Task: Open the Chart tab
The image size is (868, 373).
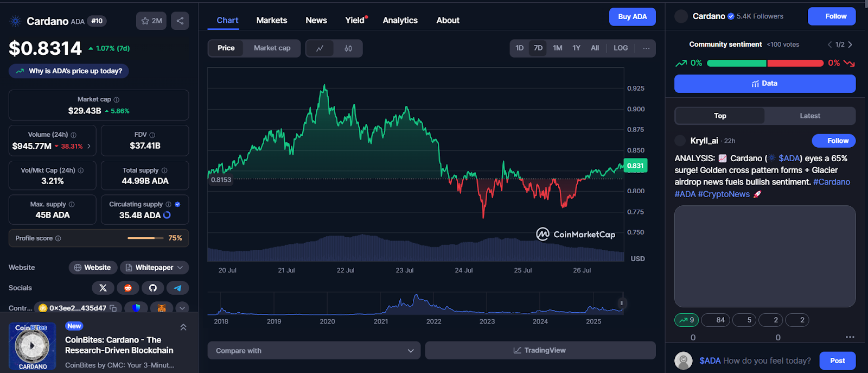Action: pyautogui.click(x=227, y=20)
